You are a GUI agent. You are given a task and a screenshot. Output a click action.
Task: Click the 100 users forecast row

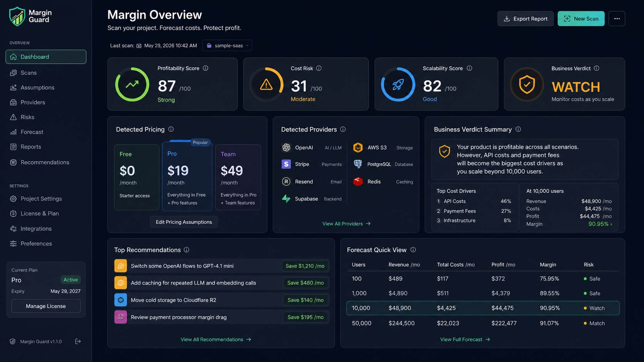(x=483, y=279)
